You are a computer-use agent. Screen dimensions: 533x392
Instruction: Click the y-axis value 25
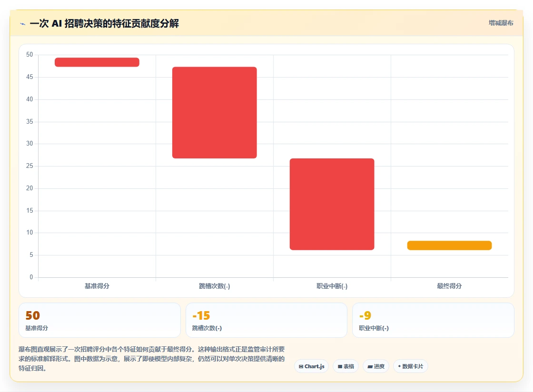(30, 166)
